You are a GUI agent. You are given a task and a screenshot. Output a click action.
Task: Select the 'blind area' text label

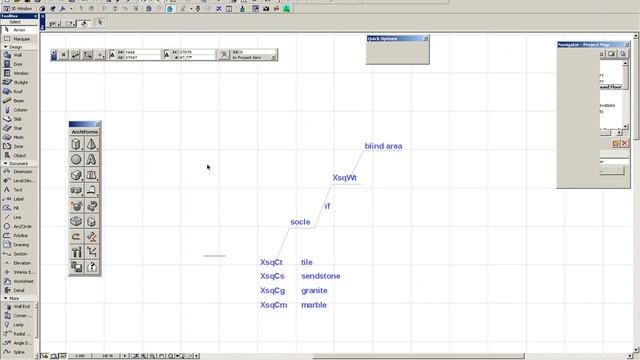(383, 146)
